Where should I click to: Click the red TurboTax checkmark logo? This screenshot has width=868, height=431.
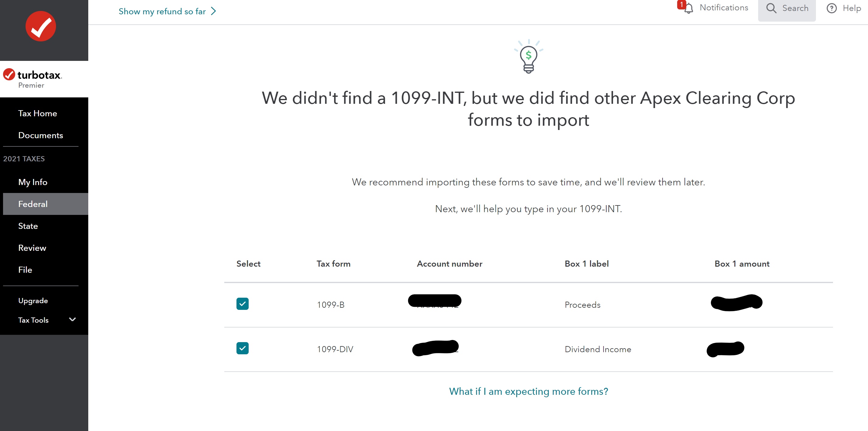pos(41,26)
